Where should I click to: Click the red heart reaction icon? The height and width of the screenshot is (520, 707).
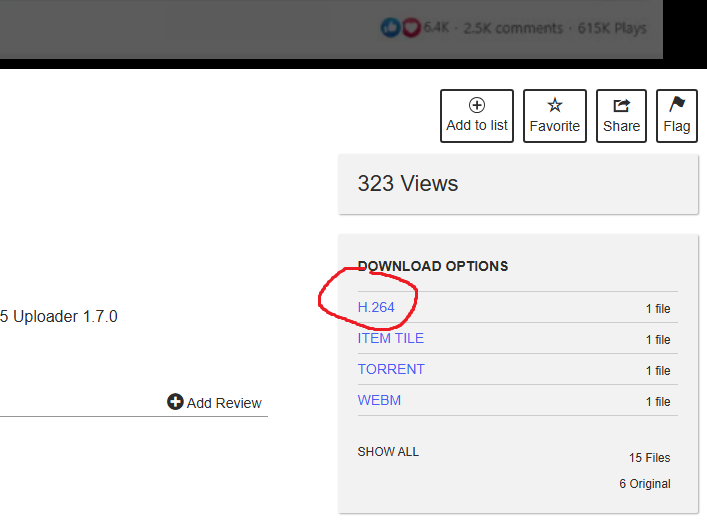(x=411, y=28)
